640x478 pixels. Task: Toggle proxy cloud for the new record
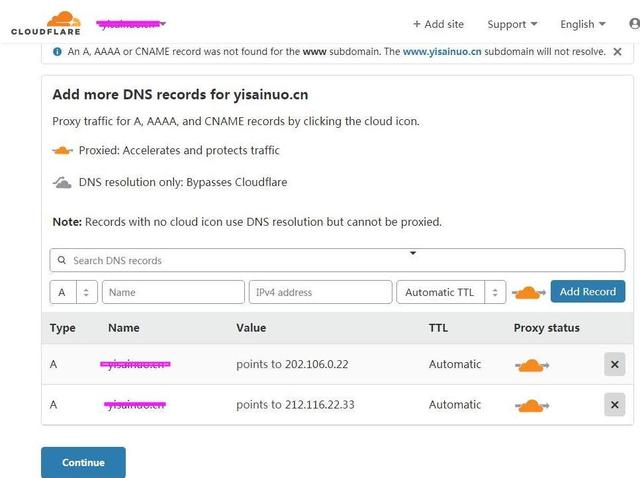click(x=529, y=293)
